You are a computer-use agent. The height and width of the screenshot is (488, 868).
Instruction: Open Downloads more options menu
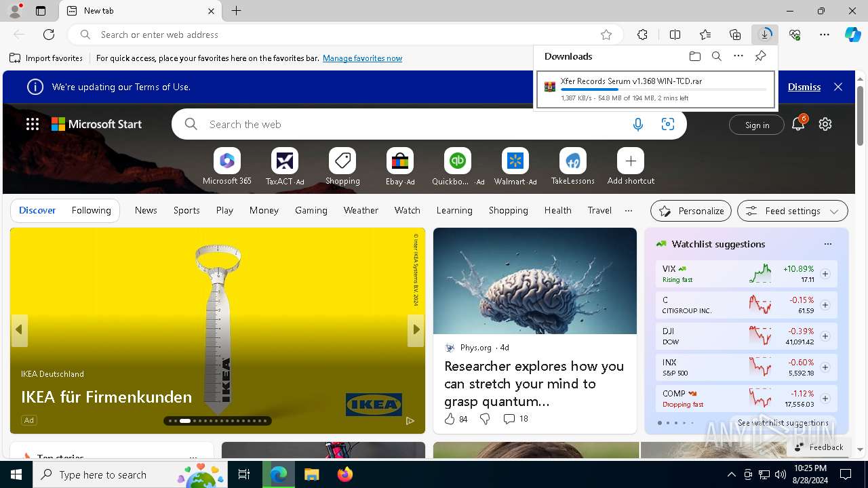(x=738, y=56)
